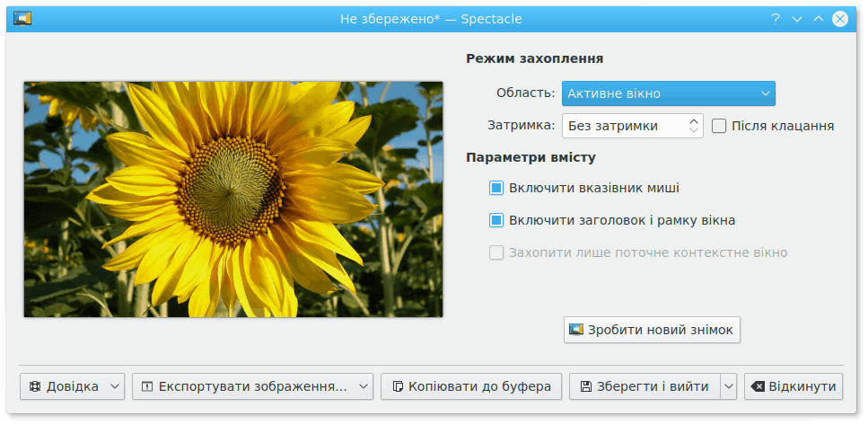868x425 pixels.
Task: Maximize the Spectacle window
Action: [818, 18]
